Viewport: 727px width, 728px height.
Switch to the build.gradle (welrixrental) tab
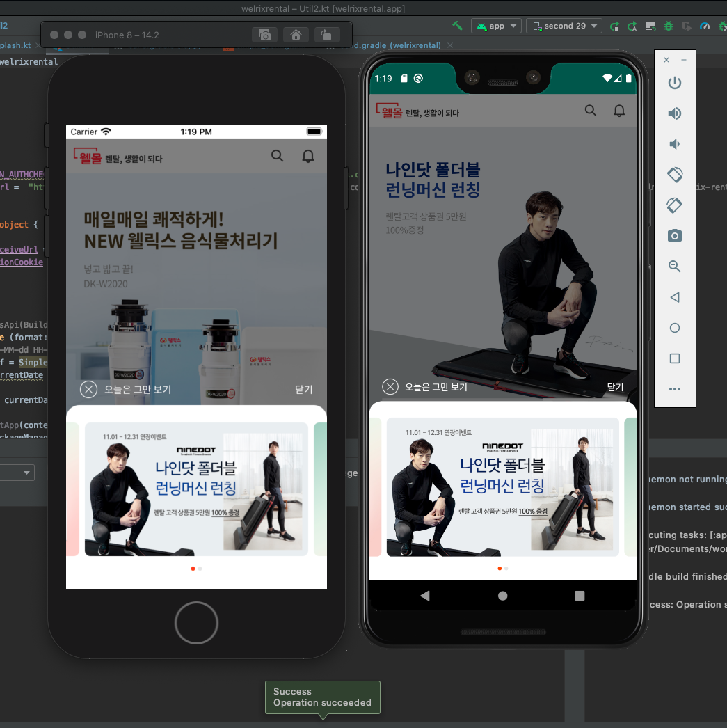coord(397,45)
